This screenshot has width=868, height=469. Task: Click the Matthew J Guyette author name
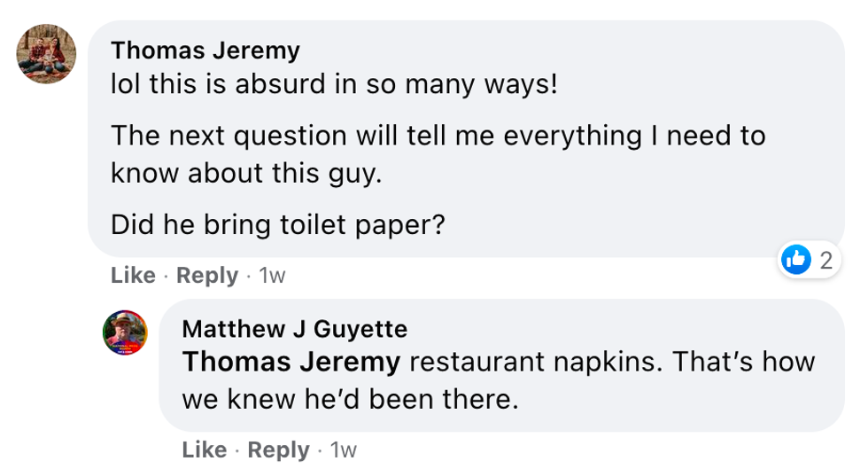(294, 329)
